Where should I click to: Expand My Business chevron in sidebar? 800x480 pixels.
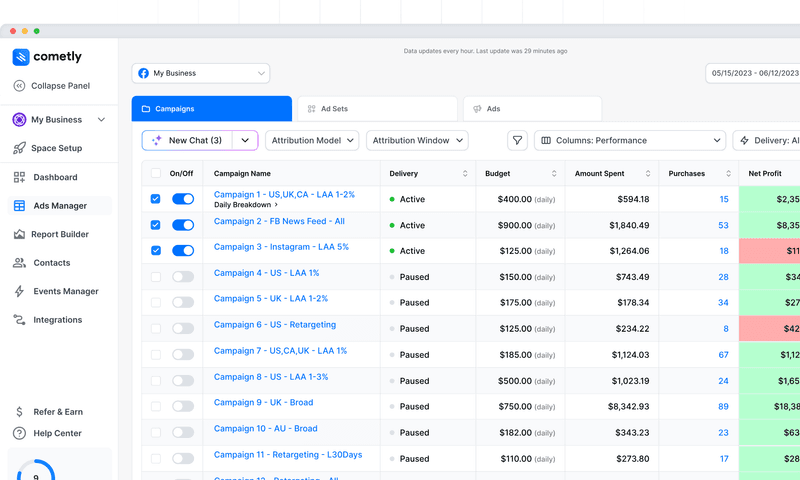coord(101,119)
